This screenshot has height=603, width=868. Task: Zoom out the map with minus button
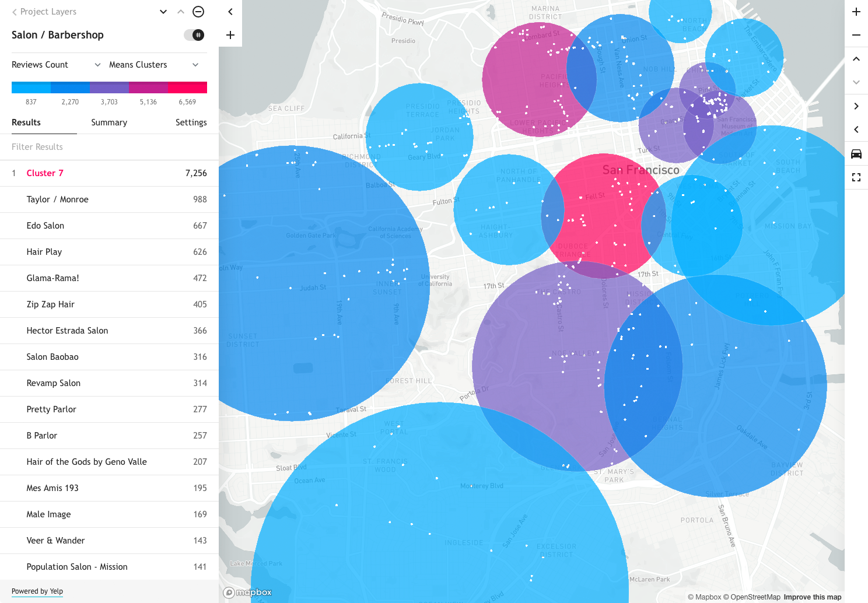pos(856,35)
